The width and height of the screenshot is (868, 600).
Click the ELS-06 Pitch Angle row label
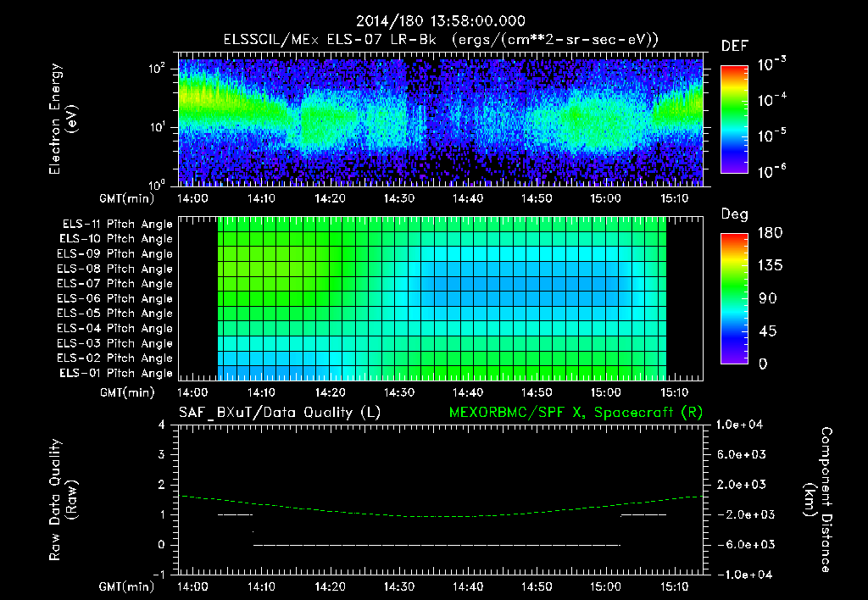coord(114,299)
